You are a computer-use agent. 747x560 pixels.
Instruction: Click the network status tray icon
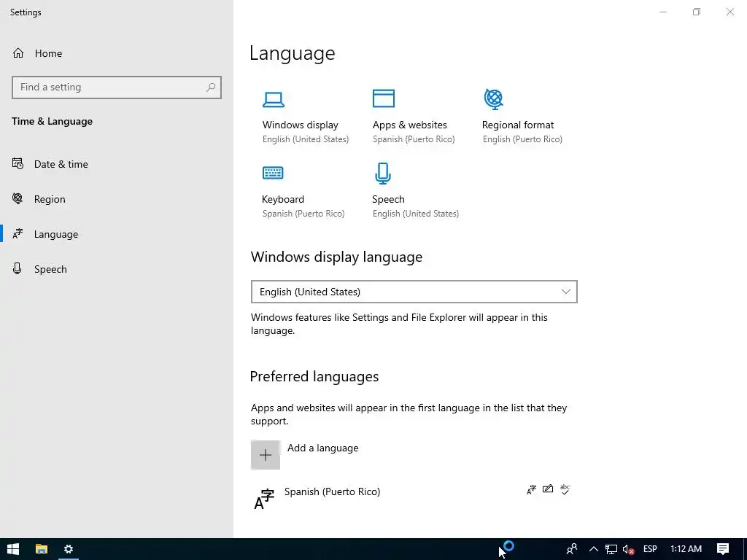tap(611, 550)
